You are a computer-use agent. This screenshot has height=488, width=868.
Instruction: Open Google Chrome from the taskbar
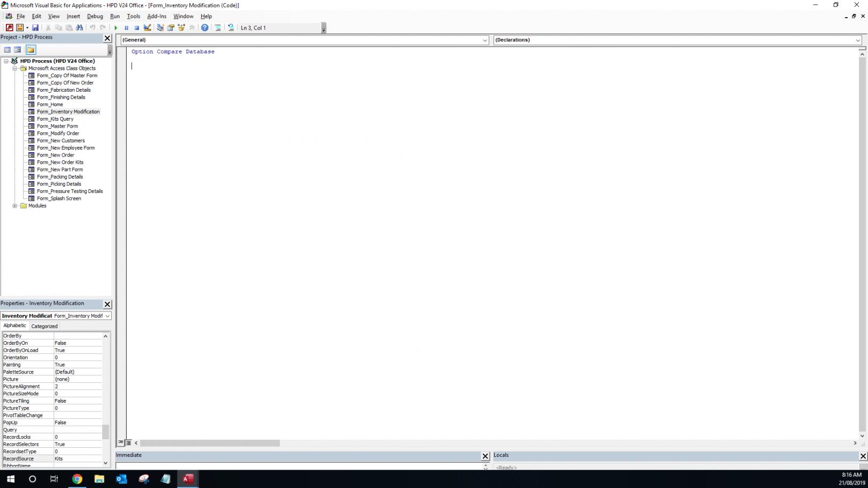(77, 479)
